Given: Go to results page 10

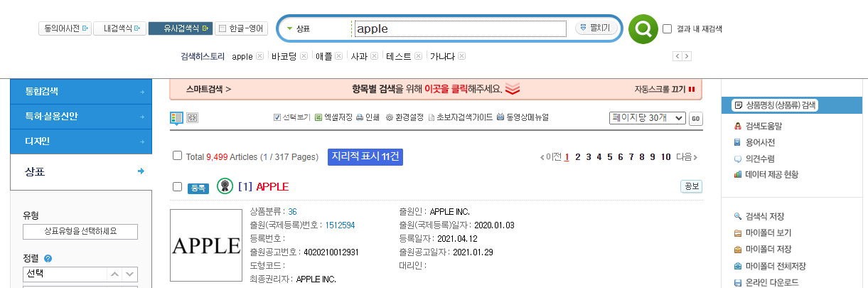Looking at the screenshot, I should pos(665,156).
